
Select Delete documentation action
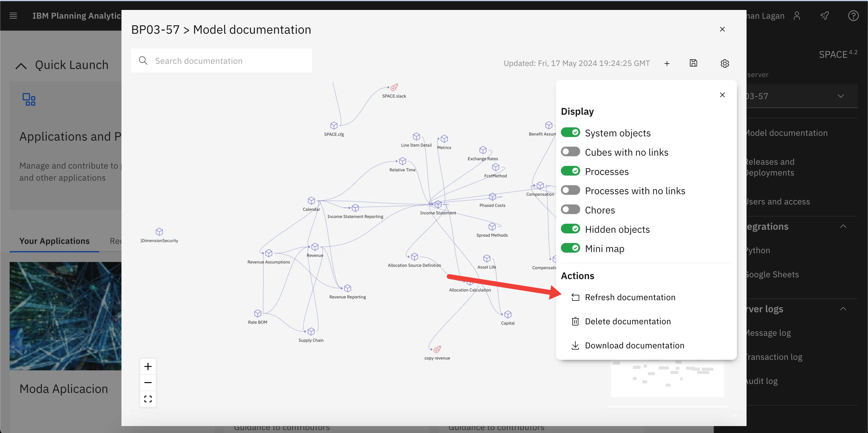(627, 321)
